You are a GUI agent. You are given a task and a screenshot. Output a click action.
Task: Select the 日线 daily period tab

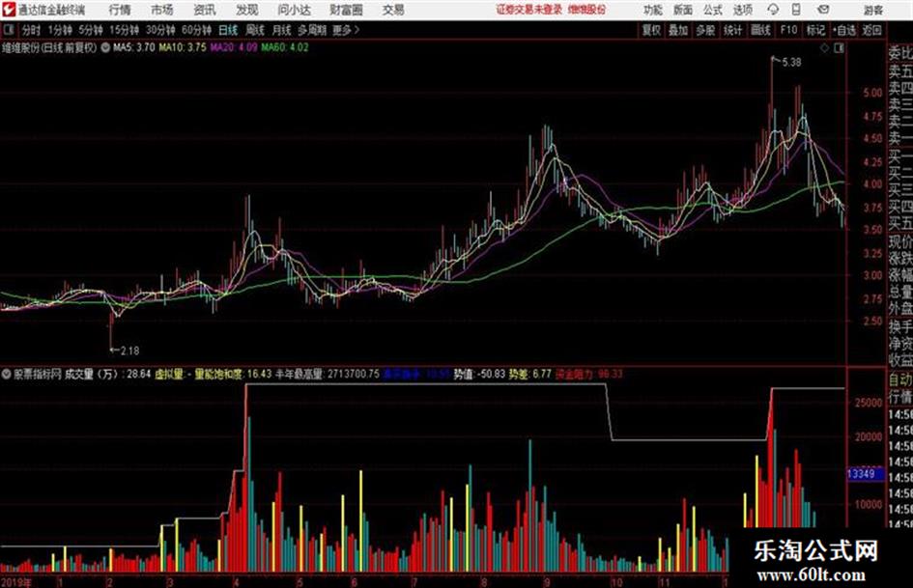tap(228, 30)
